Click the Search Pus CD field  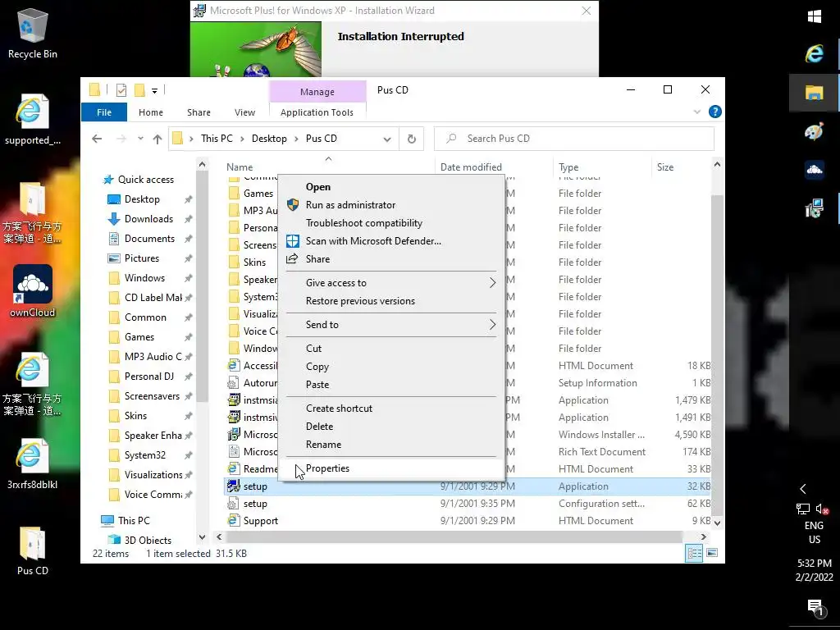pyautogui.click(x=574, y=139)
